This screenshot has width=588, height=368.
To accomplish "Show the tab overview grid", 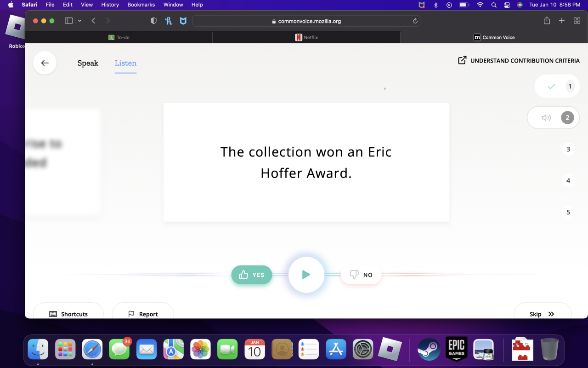I will click(577, 21).
